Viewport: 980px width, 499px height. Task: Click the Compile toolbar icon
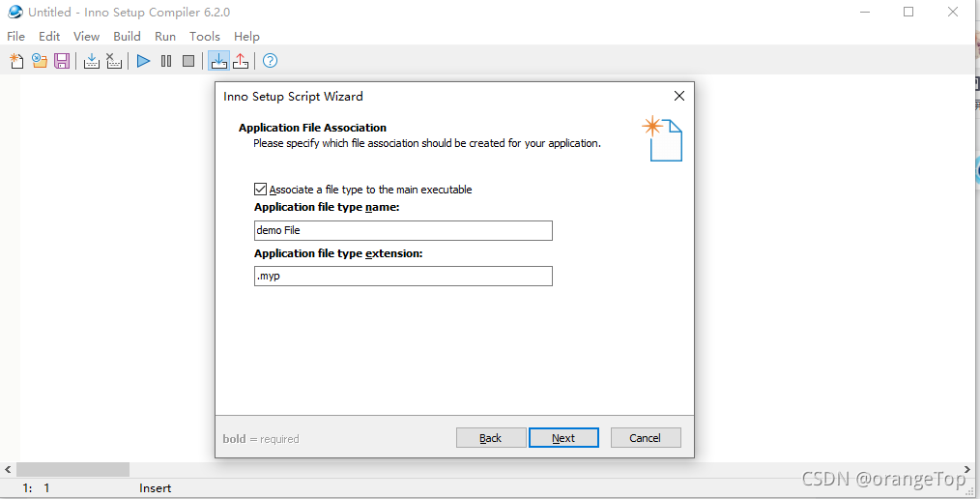pyautogui.click(x=91, y=61)
